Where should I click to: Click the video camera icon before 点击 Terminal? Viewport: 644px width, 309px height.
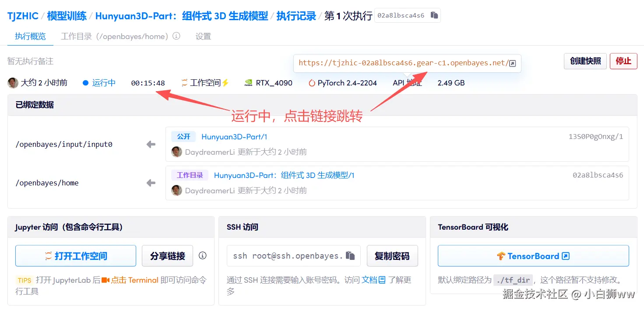105,280
